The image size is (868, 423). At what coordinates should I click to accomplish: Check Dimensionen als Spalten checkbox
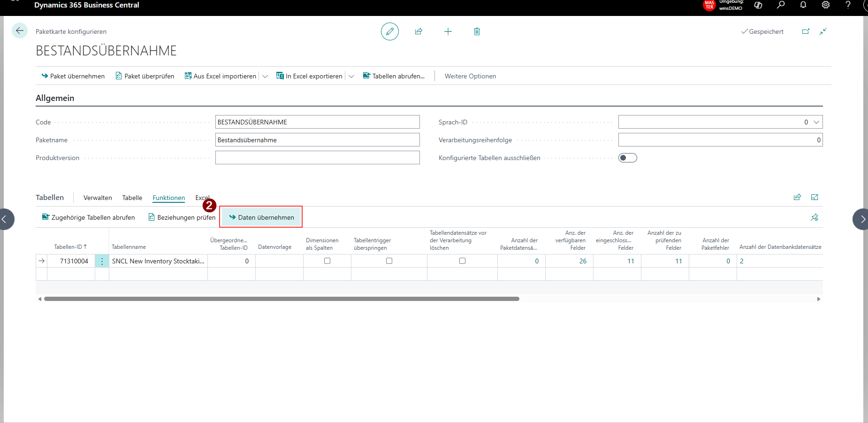327,261
